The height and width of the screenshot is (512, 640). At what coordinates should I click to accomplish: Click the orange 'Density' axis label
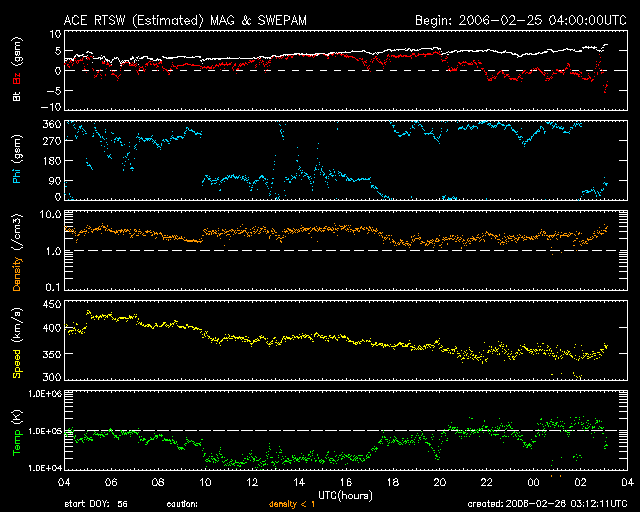(x=17, y=274)
